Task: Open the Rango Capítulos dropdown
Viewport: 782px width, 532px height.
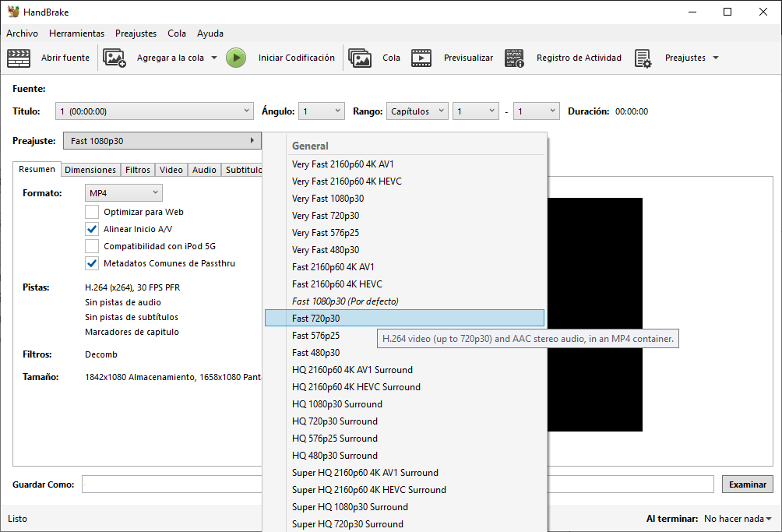Action: tap(417, 111)
